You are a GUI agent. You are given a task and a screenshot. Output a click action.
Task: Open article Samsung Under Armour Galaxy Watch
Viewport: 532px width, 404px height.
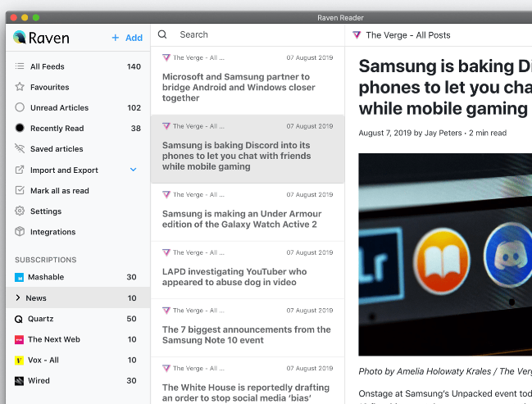[x=248, y=213]
